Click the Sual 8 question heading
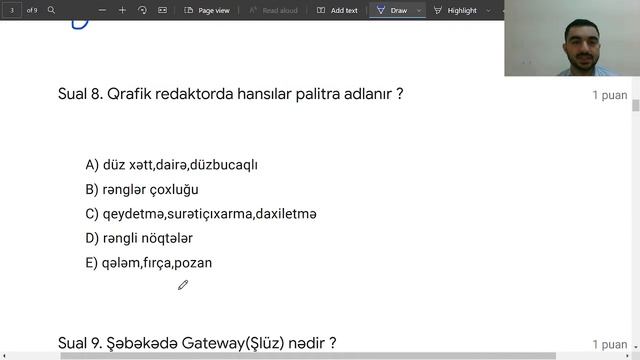This screenshot has height=360, width=640. pyautogui.click(x=231, y=94)
